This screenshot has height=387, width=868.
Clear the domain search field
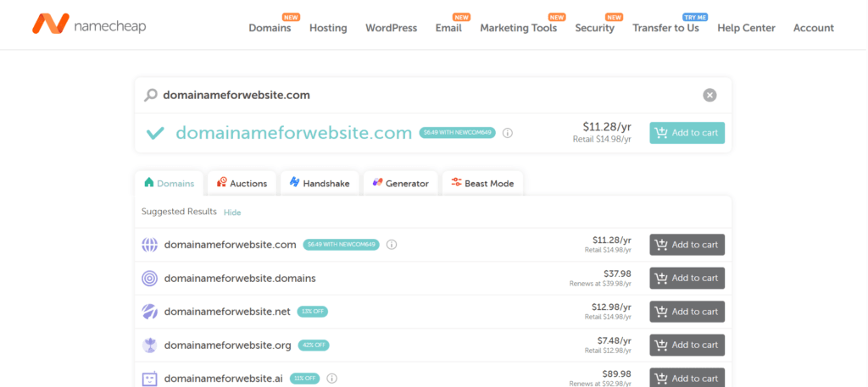click(x=709, y=95)
